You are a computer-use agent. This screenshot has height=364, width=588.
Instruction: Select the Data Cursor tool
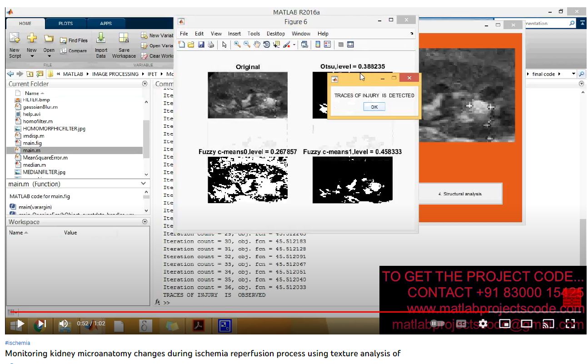coord(276,45)
